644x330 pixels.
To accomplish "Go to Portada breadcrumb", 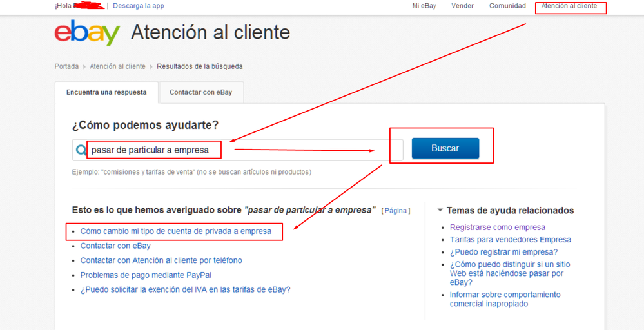I will click(66, 66).
